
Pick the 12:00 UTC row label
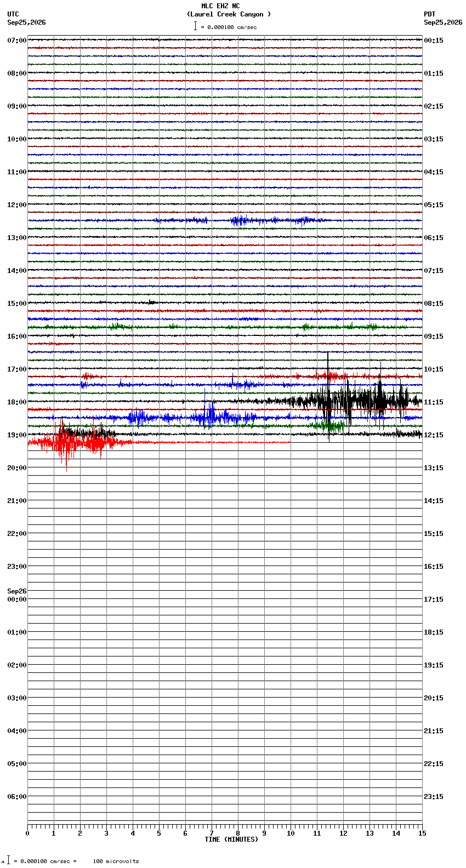pyautogui.click(x=17, y=205)
